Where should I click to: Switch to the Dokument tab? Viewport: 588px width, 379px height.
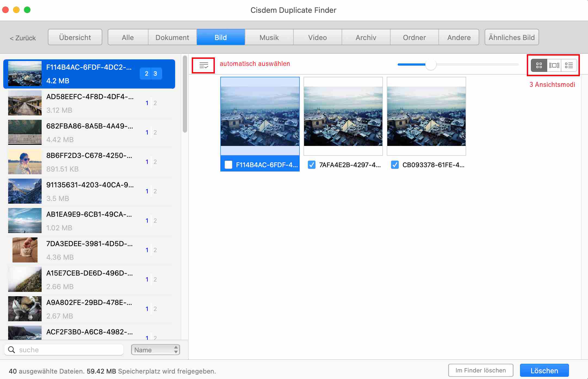[x=172, y=37]
